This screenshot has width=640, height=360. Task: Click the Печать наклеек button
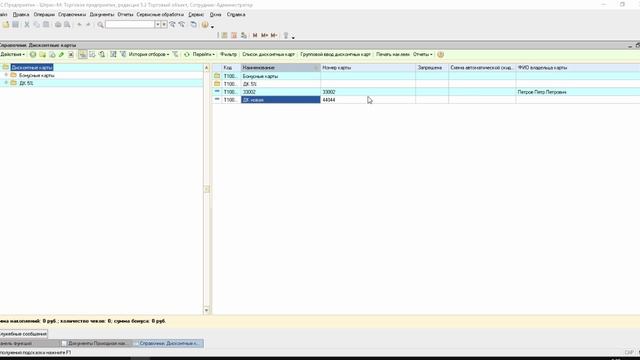coord(393,54)
